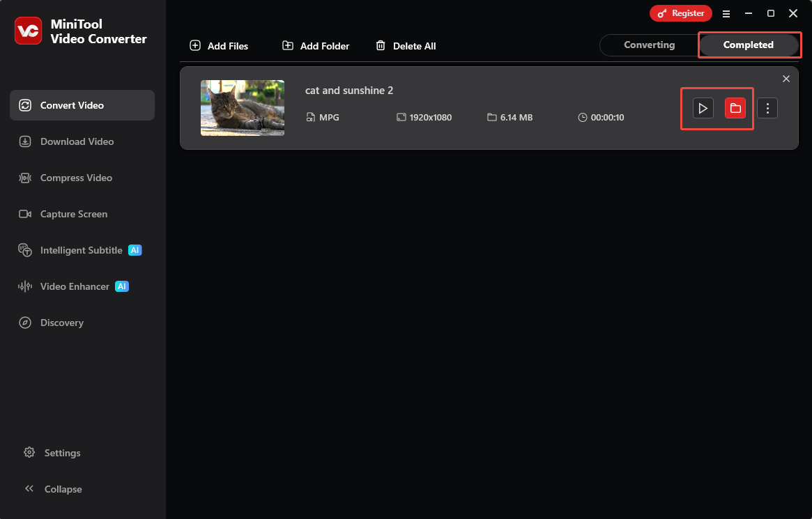Open Download Video section
This screenshot has width=812, height=519.
(82, 141)
